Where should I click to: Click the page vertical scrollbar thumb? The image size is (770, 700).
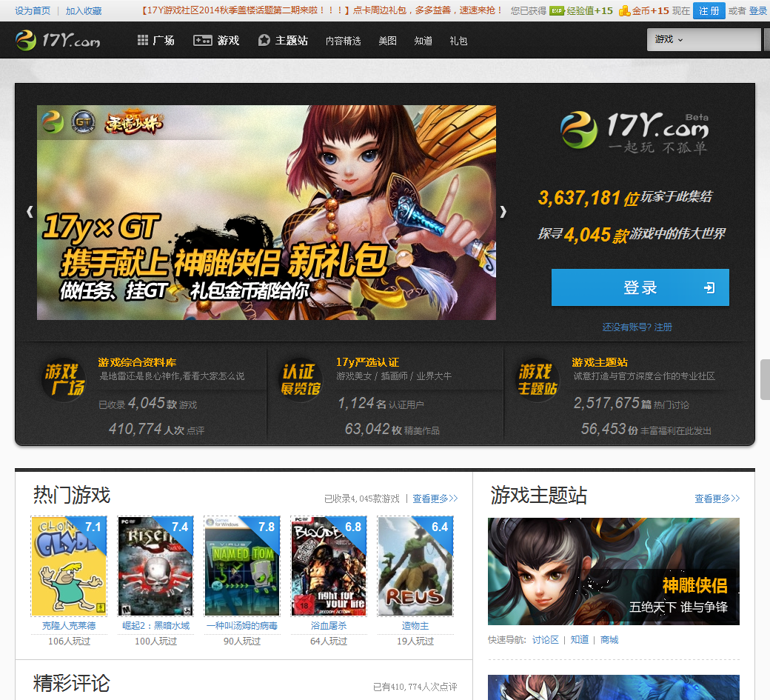[x=765, y=379]
